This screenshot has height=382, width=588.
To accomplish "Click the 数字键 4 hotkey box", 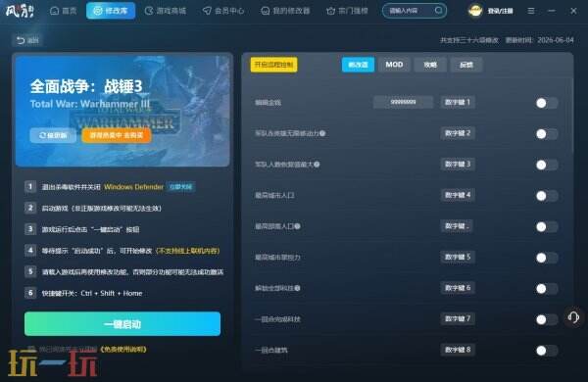I will point(458,195).
